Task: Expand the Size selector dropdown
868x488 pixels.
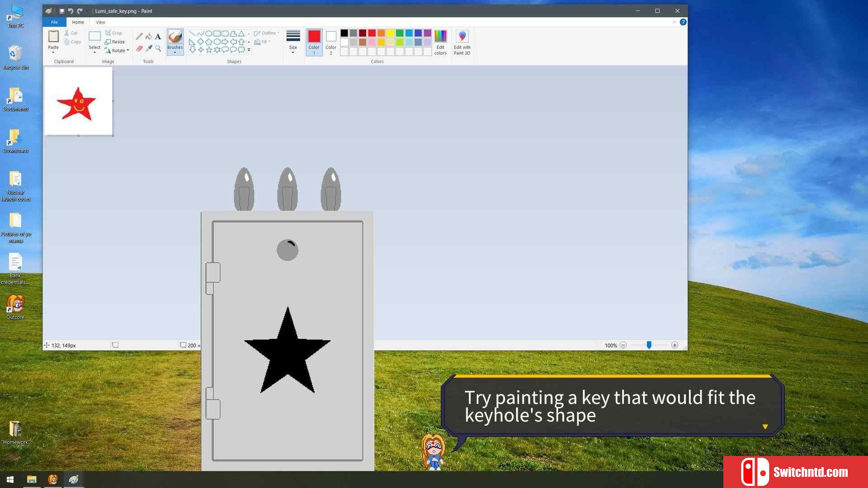Action: click(292, 52)
